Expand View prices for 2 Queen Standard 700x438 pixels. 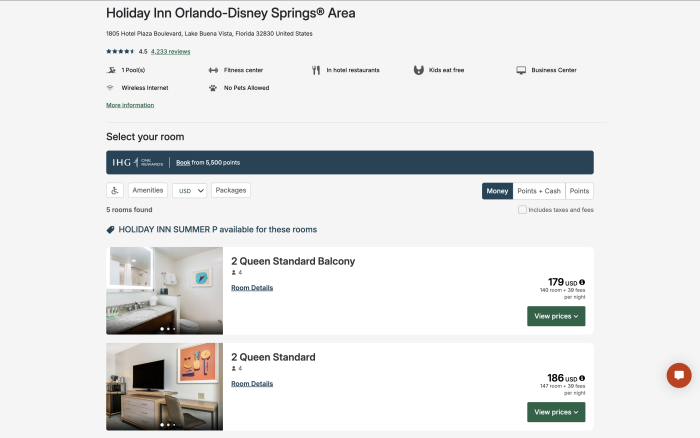(x=556, y=412)
